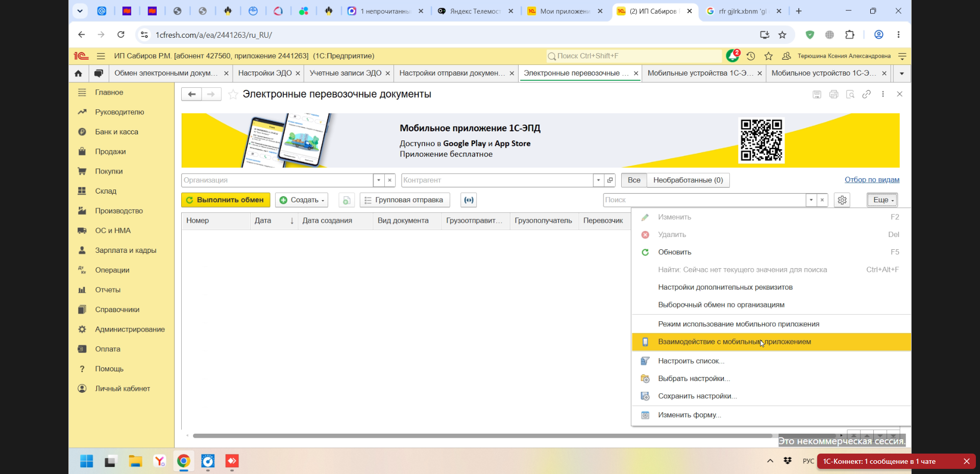Open the Отбор по видам link
The height and width of the screenshot is (474, 980).
coord(872,180)
